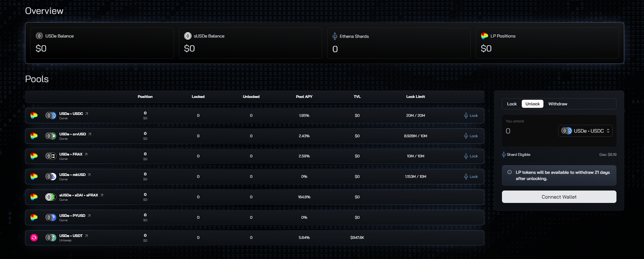Click the Position column header

click(145, 97)
